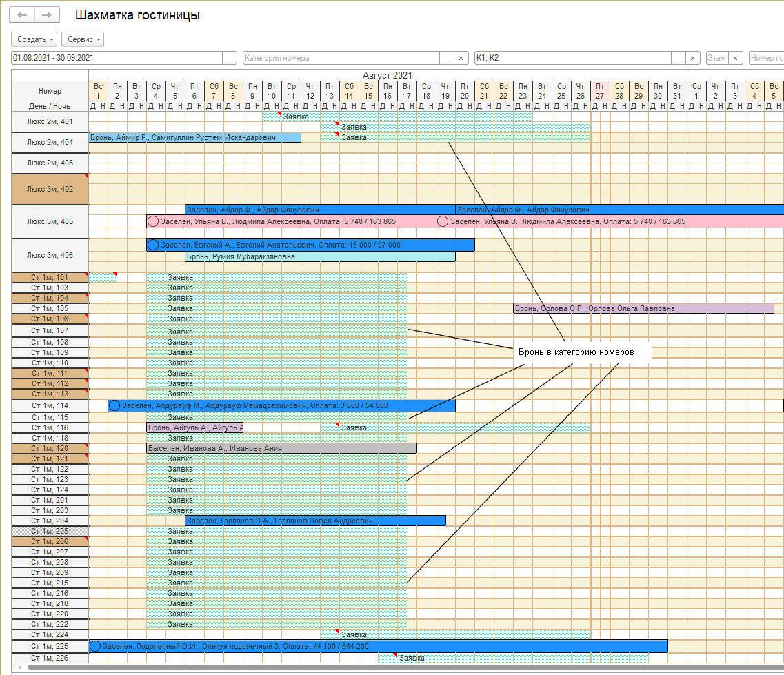784x675 pixels.
Task: Open Категория номера selection ellipsis button
Action: pyautogui.click(x=447, y=59)
